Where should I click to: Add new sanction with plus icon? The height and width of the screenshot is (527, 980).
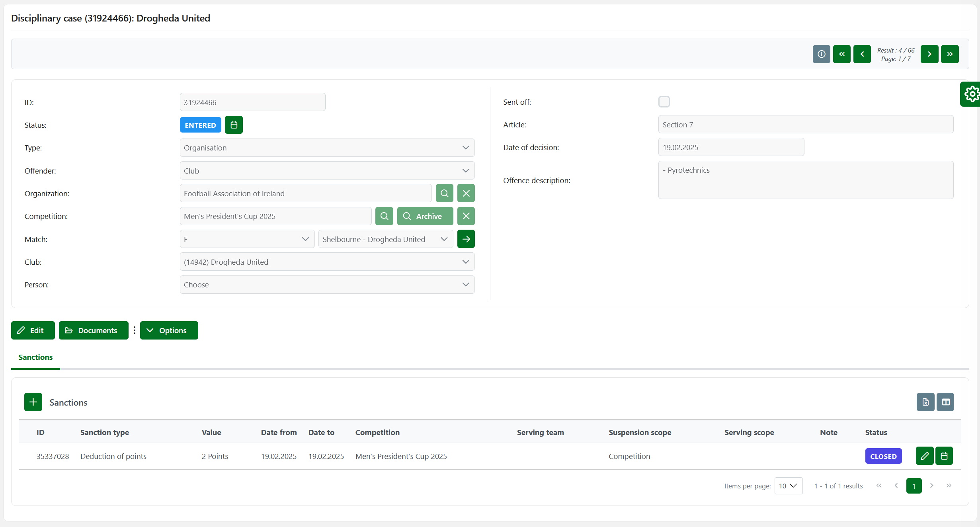pos(33,402)
